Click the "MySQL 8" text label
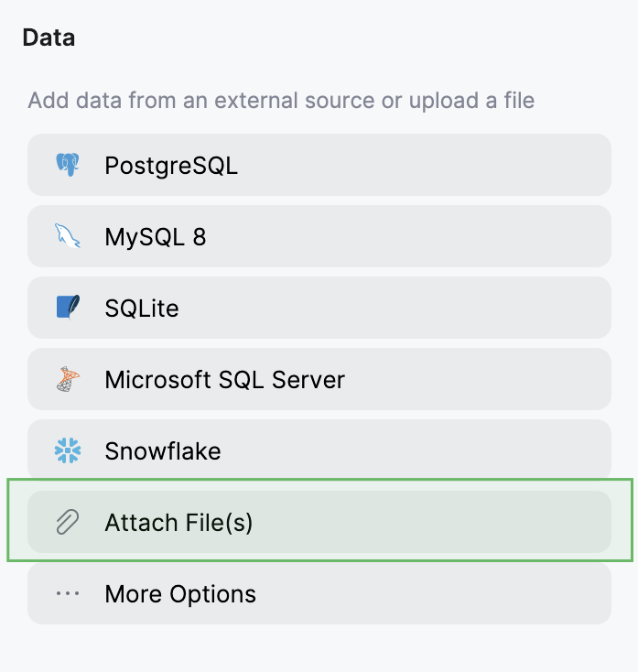638x672 pixels. coord(156,237)
